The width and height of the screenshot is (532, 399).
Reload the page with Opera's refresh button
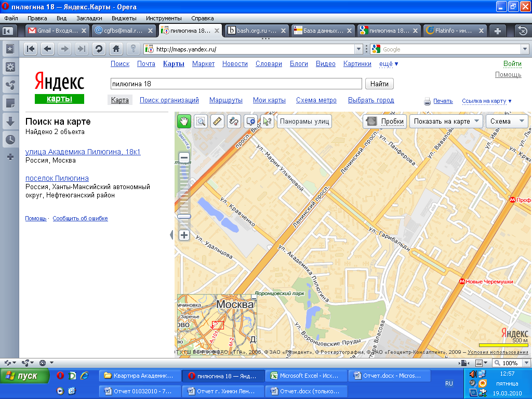point(98,49)
